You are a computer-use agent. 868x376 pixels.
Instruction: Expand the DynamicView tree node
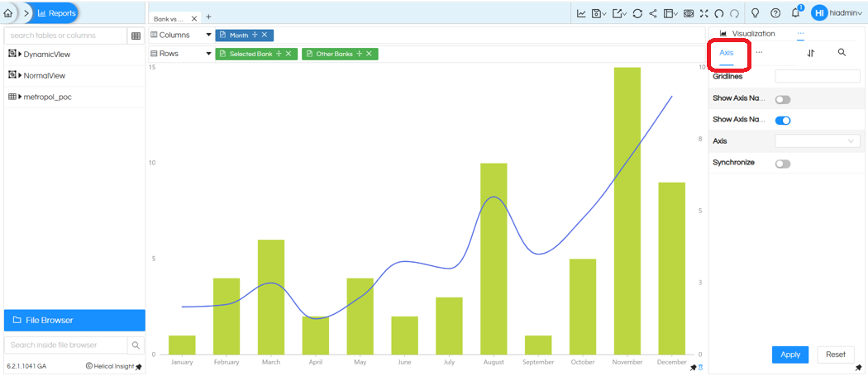click(20, 55)
